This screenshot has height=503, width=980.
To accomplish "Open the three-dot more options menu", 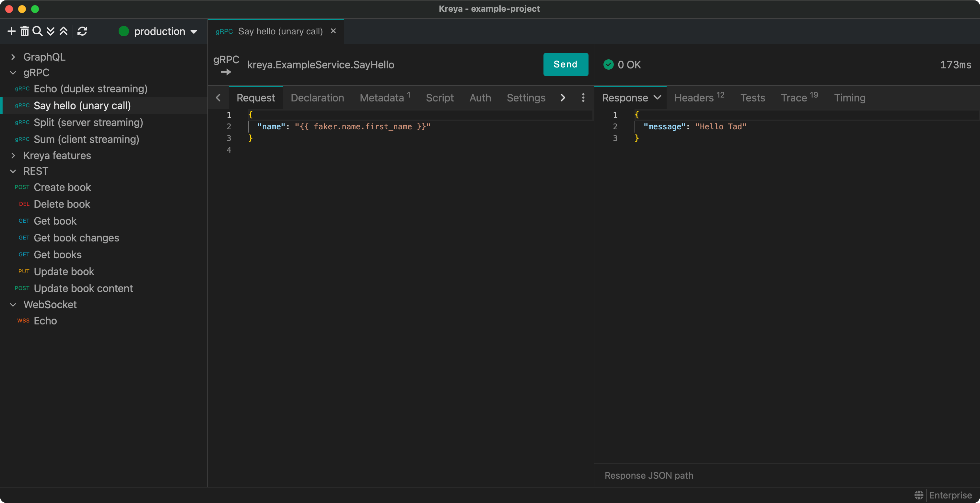I will coord(583,98).
